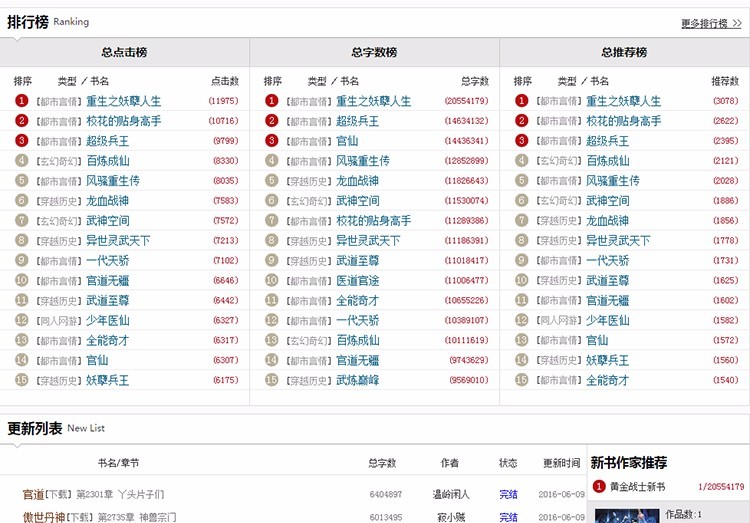Open 异世灵武天下 in the 总字数榜 list
The height and width of the screenshot is (523, 750).
(368, 241)
